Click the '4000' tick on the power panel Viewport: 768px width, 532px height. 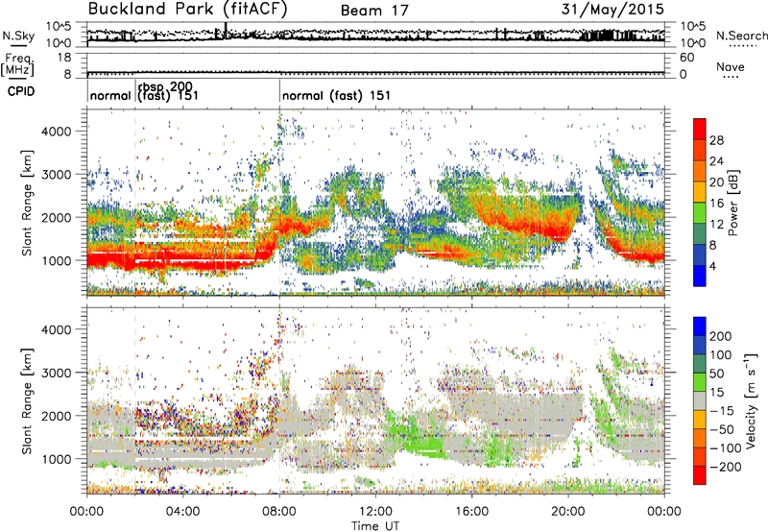pyautogui.click(x=56, y=132)
